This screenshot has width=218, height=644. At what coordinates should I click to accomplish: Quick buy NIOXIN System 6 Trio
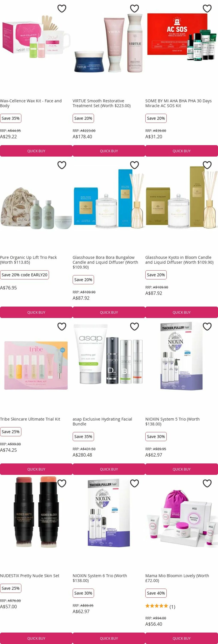tap(109, 638)
